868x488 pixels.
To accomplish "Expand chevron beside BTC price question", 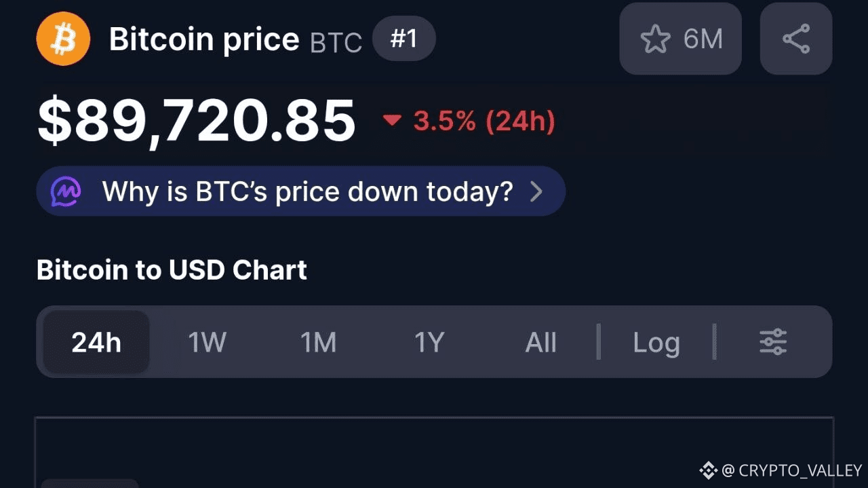I will click(x=536, y=192).
